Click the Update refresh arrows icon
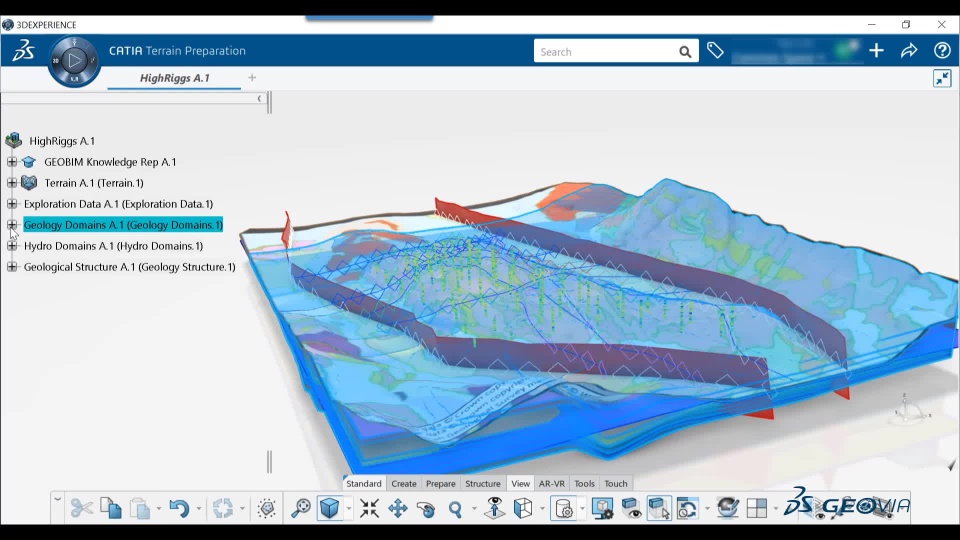Viewport: 960px width, 540px height. [x=223, y=508]
